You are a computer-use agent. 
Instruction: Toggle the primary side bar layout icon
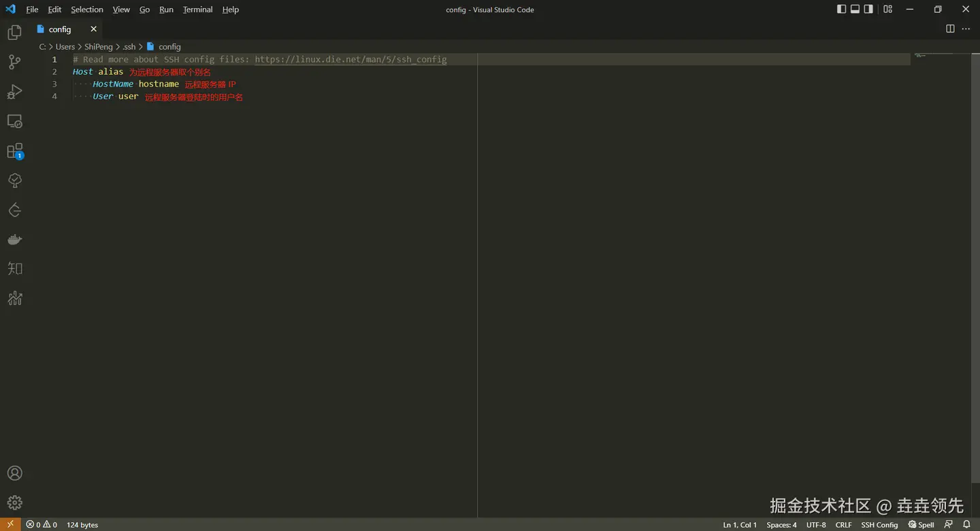coord(841,10)
